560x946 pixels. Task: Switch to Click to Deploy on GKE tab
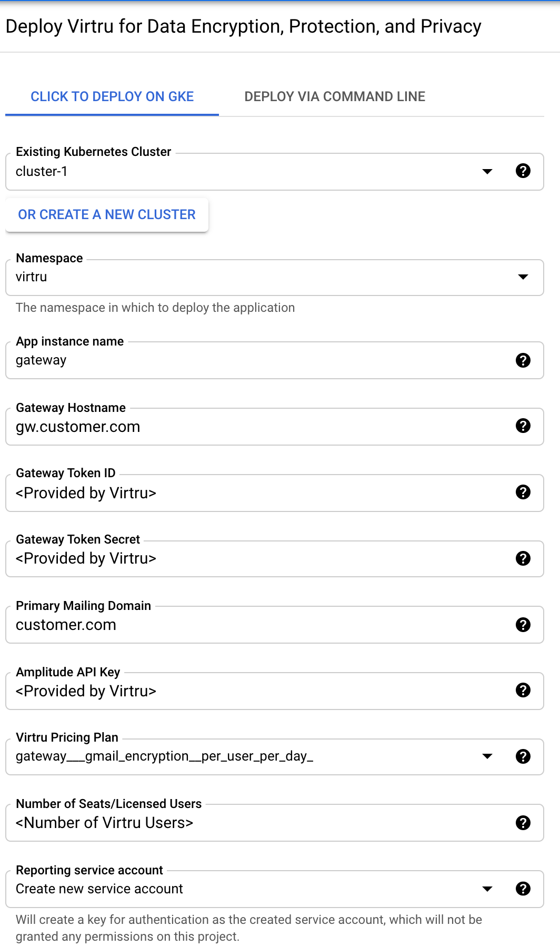point(112,97)
